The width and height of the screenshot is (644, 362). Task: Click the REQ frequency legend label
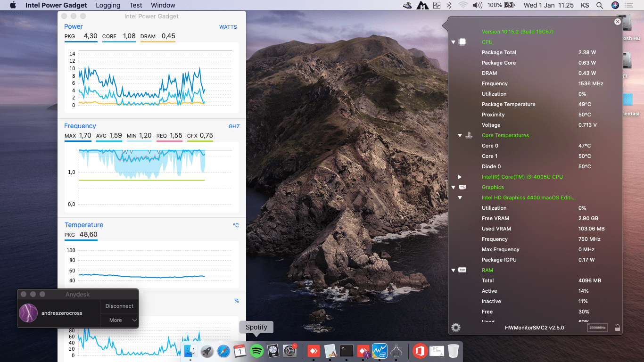[162, 136]
